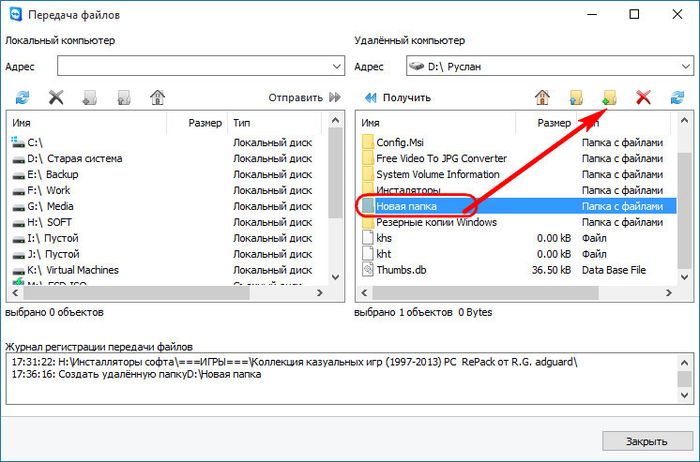Click the Отправить send button
This screenshot has width=700, height=462.
pos(309,97)
